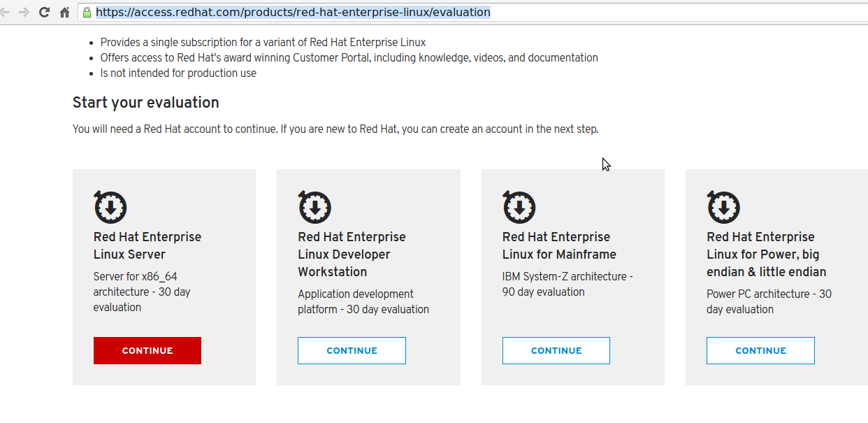Click the 'Provides a single subscription' bullet
868x423 pixels.
263,43
